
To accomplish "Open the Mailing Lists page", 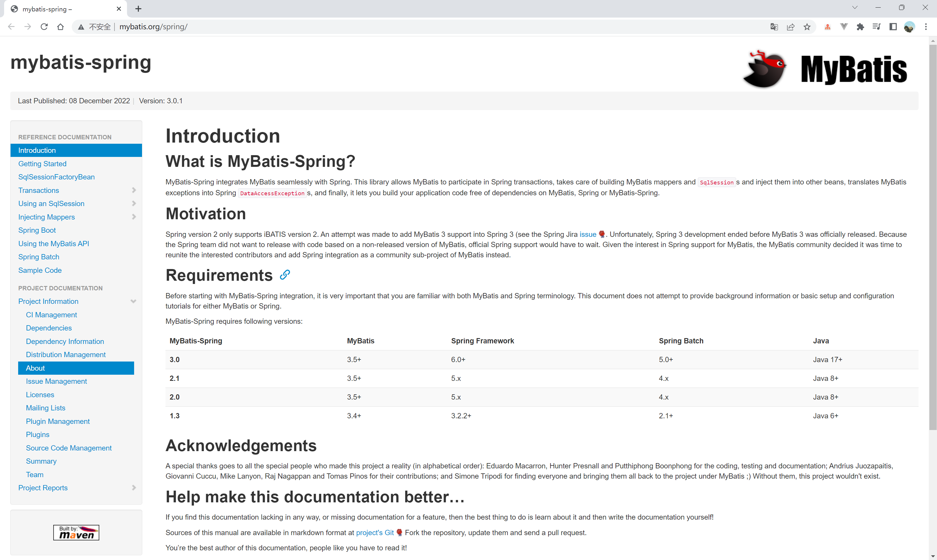I will coord(45,408).
